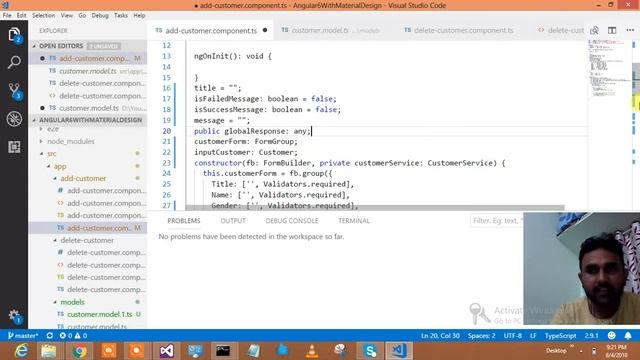Open the File menu
The width and height of the screenshot is (640, 360).
[7, 16]
